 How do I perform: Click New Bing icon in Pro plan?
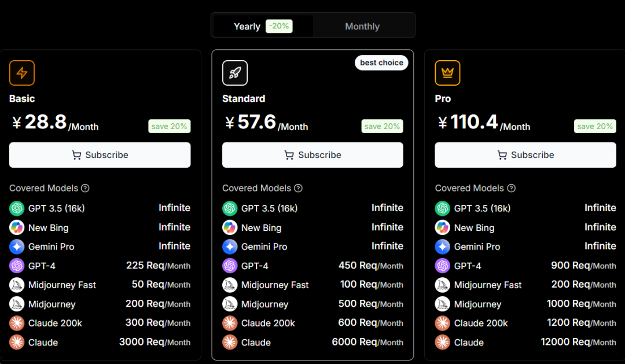tap(443, 227)
